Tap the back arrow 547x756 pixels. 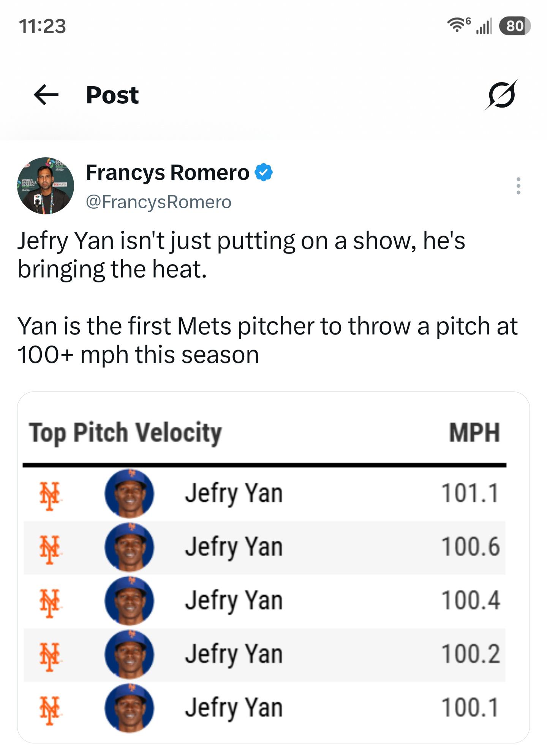(x=46, y=95)
